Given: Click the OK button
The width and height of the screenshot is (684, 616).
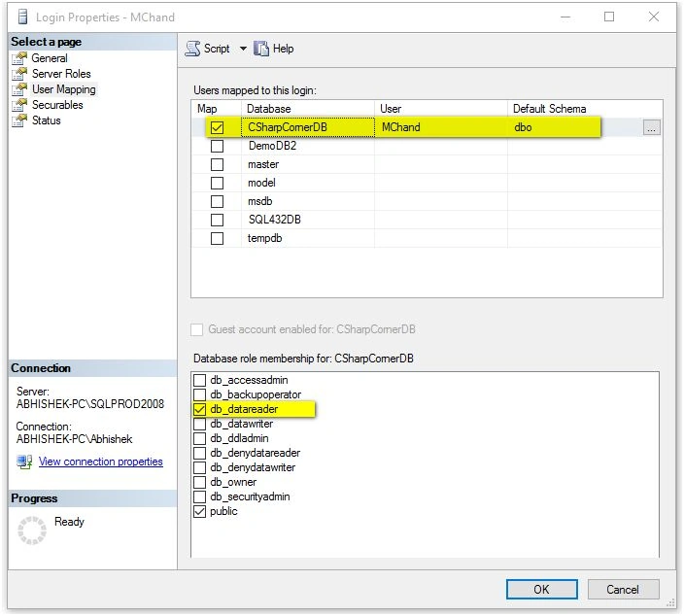Looking at the screenshot, I should tap(541, 590).
